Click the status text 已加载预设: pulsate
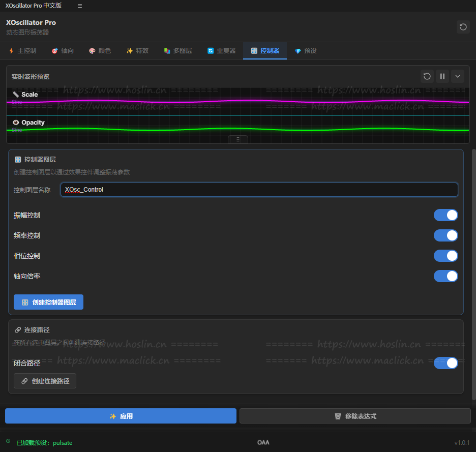 pos(44,442)
